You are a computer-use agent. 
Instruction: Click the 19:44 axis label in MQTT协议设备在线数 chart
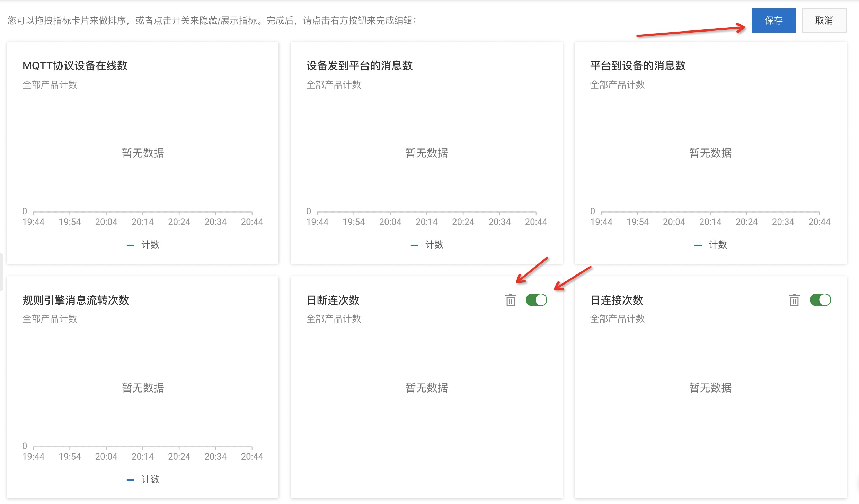pos(33,222)
